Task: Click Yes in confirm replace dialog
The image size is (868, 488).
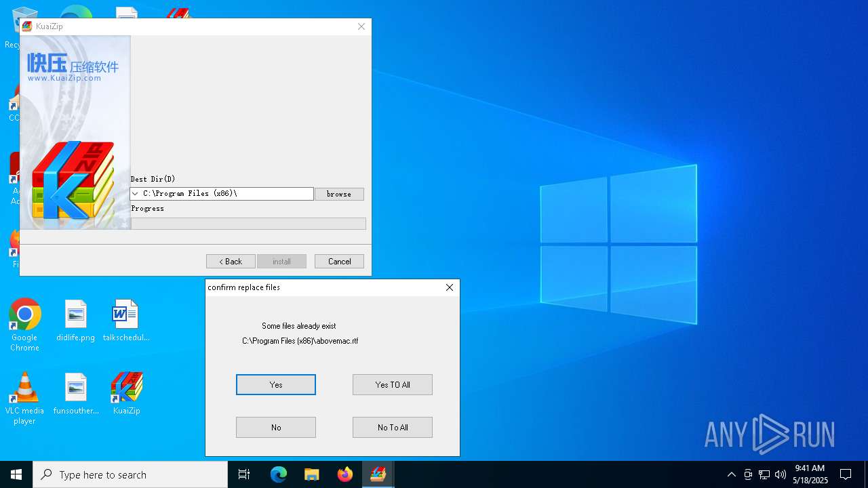Action: (x=276, y=384)
